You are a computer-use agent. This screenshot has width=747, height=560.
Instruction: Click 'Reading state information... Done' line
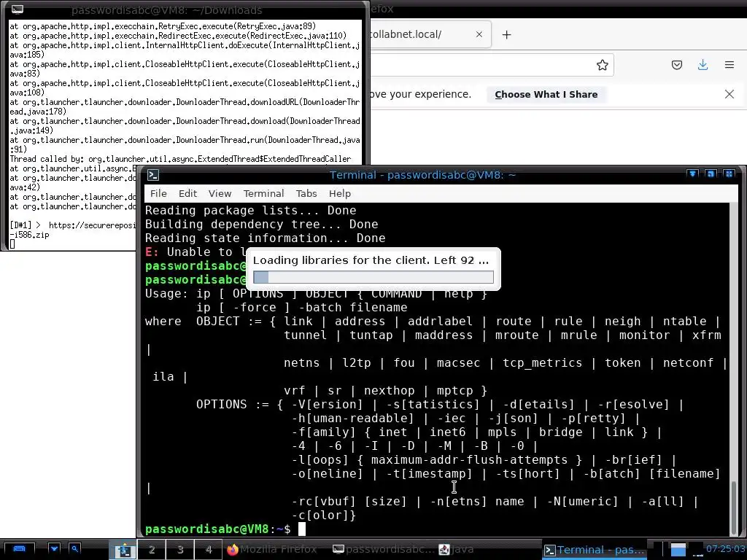point(265,238)
